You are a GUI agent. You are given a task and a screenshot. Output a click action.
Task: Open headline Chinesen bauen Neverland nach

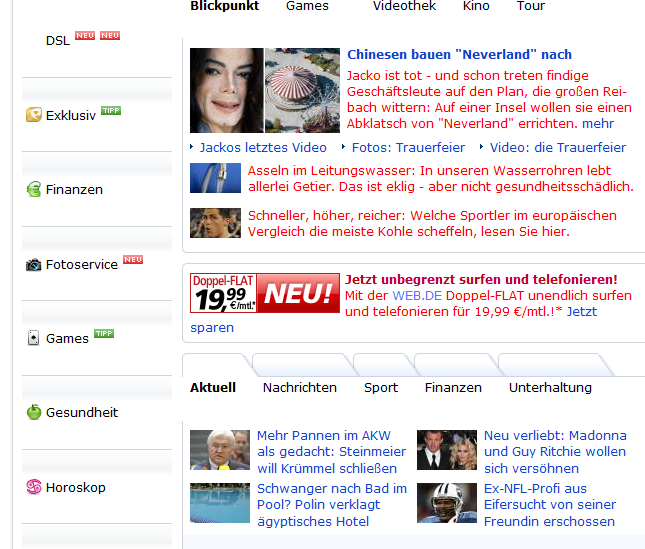pyautogui.click(x=459, y=54)
